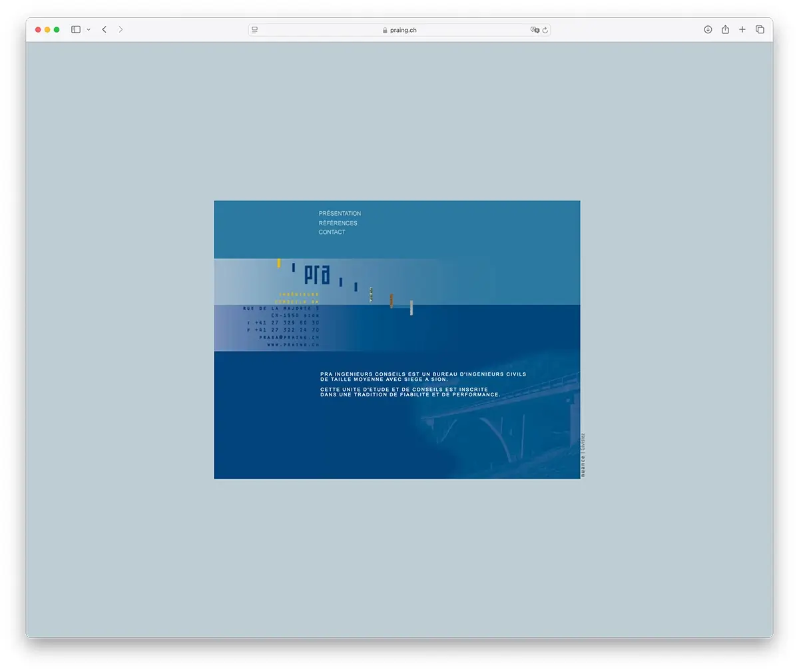Click the fax number ending 24 70
Image resolution: width=799 pixels, height=672 pixels.
pyautogui.click(x=283, y=330)
